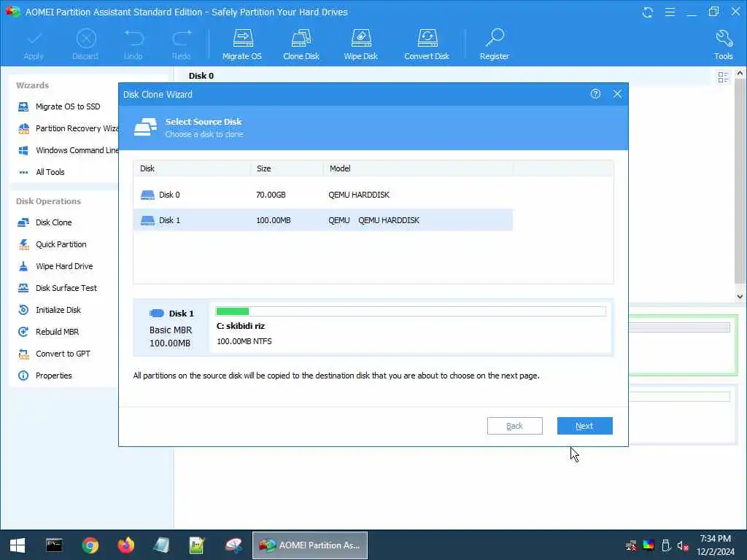The width and height of the screenshot is (747, 560).
Task: Select Disk 1 100.00MB row
Action: tap(323, 220)
